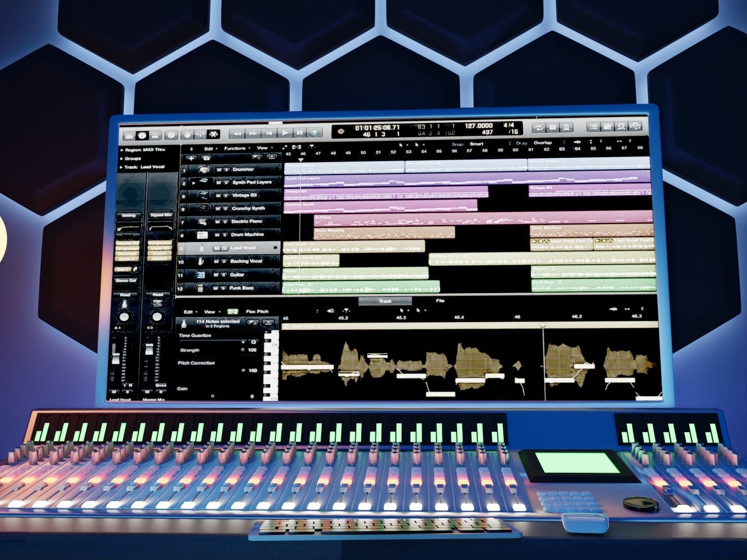
Task: Show Smart Controls with the dial button
Action: tap(187, 135)
